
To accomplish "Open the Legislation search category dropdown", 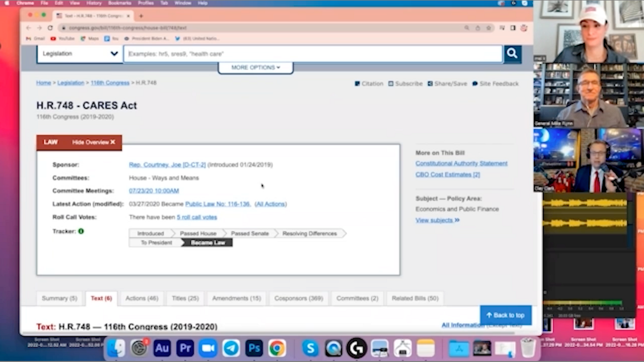I will click(x=79, y=54).
